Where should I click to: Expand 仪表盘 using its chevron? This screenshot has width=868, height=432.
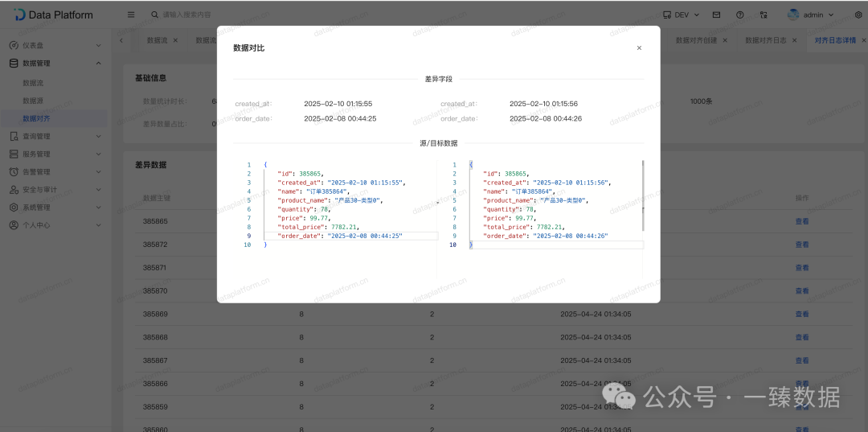[x=99, y=45]
